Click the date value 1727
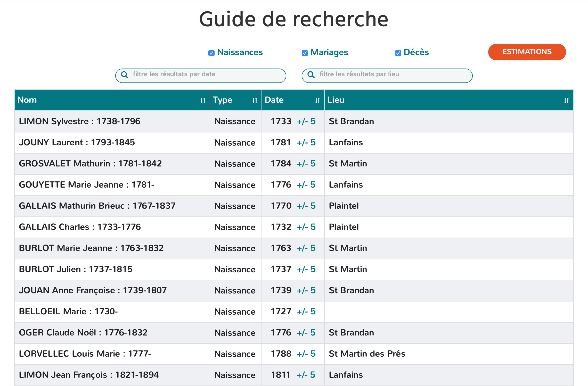The image size is (588, 386). click(281, 312)
